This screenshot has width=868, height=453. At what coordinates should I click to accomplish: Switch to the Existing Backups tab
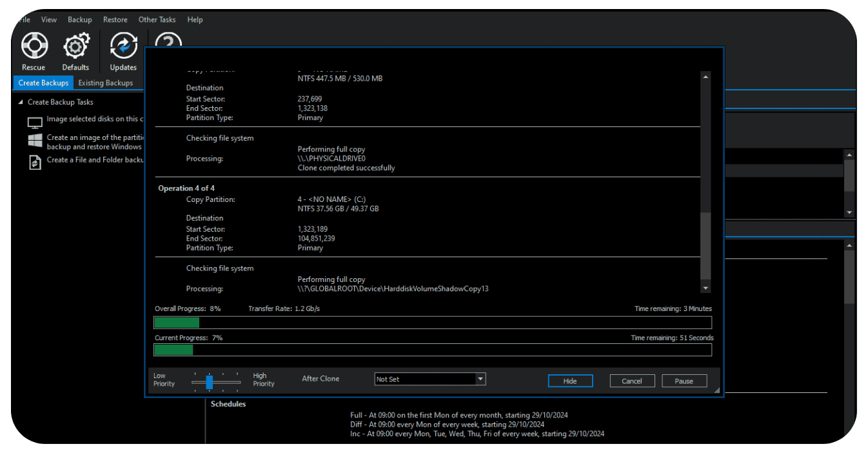point(106,83)
